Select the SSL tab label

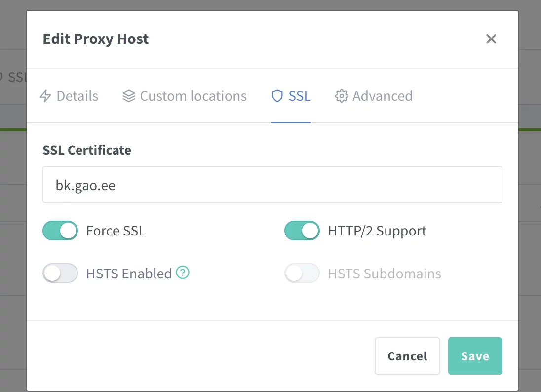point(300,96)
